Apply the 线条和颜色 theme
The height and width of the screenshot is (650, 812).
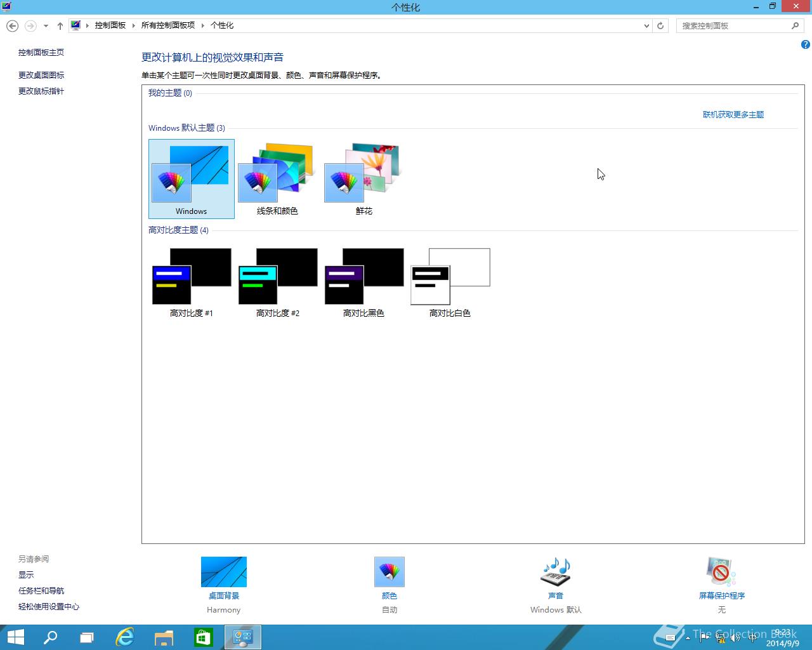[277, 179]
